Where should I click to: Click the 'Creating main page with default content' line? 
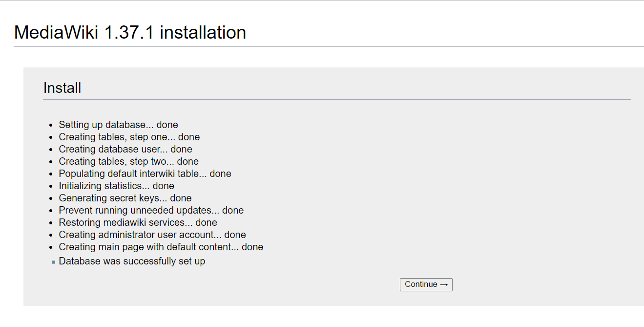click(161, 247)
